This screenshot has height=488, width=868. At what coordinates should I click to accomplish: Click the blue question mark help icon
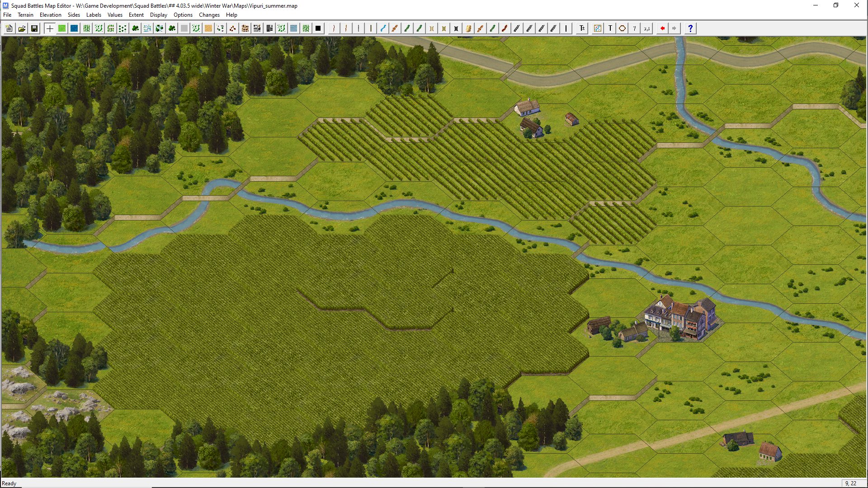[690, 28]
